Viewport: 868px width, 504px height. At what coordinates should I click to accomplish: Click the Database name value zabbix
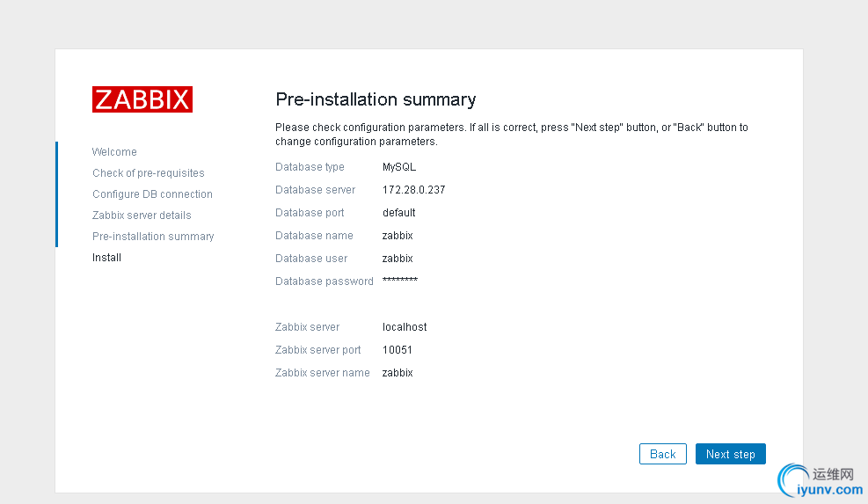coord(398,236)
